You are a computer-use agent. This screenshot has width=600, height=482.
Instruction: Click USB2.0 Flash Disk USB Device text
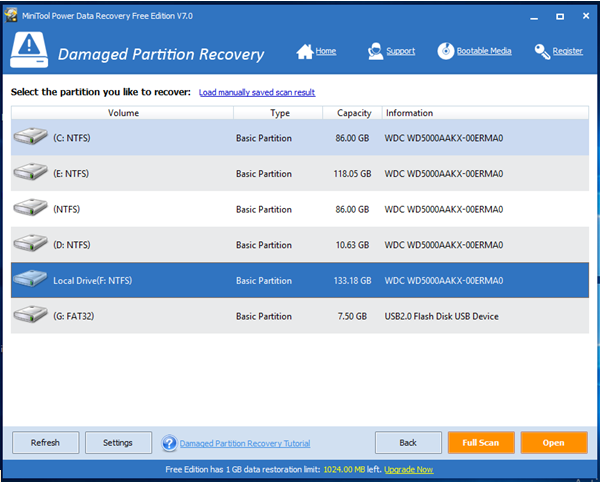[x=442, y=316]
